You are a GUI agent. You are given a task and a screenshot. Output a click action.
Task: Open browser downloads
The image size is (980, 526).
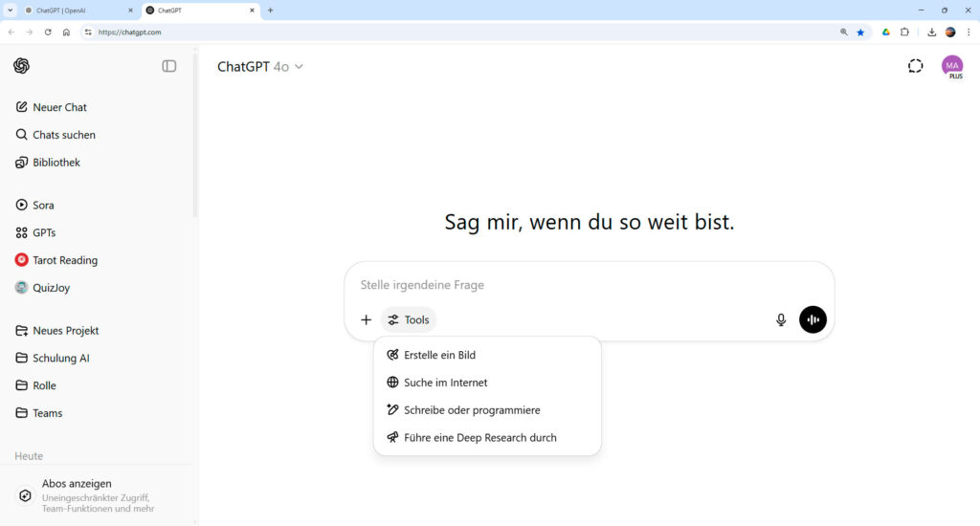pos(931,32)
